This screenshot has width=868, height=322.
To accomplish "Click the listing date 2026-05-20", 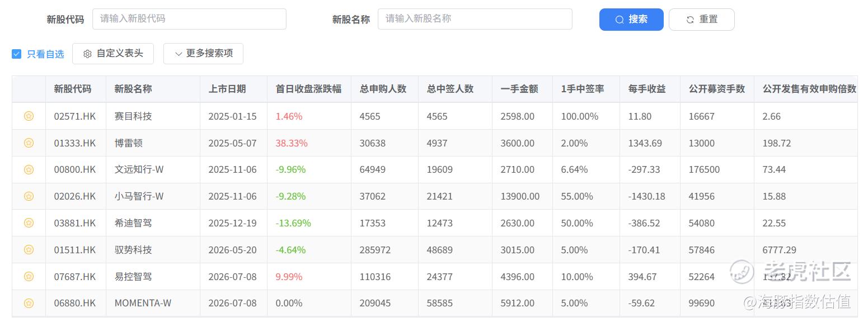I will (232, 250).
